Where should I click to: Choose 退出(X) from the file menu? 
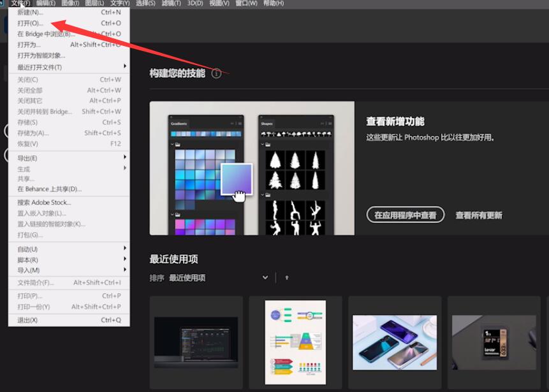click(69, 320)
